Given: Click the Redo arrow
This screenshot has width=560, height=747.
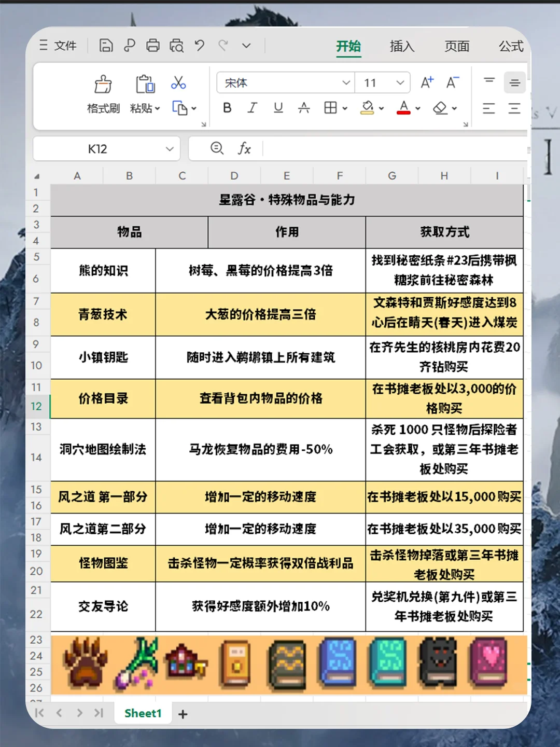Looking at the screenshot, I should click(223, 46).
